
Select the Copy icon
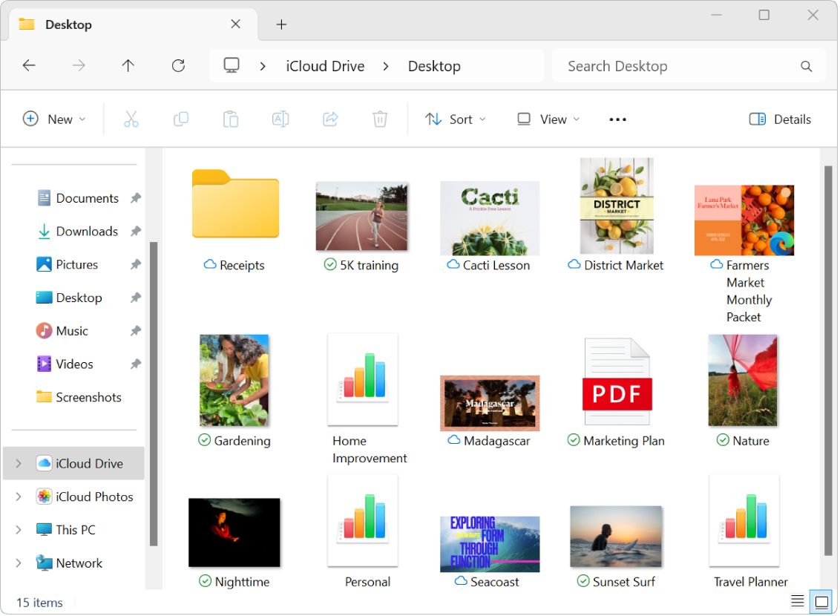point(181,119)
